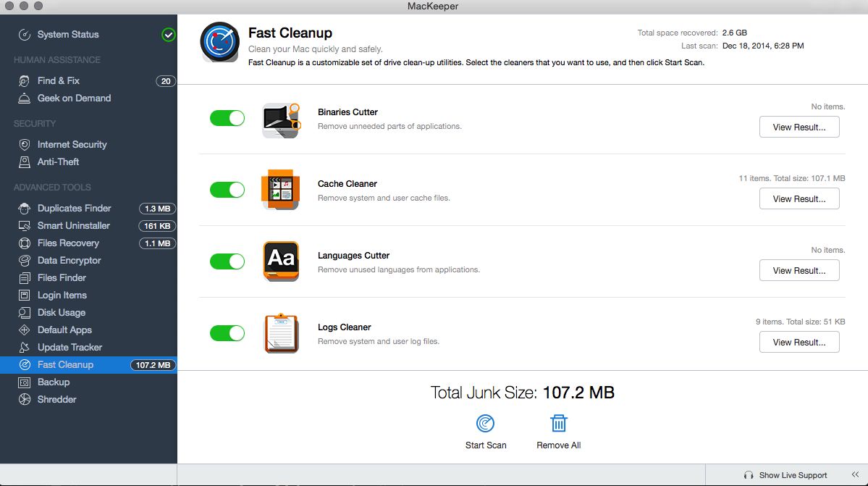View Result for Logs Cleaner
868x486 pixels.
coord(799,342)
